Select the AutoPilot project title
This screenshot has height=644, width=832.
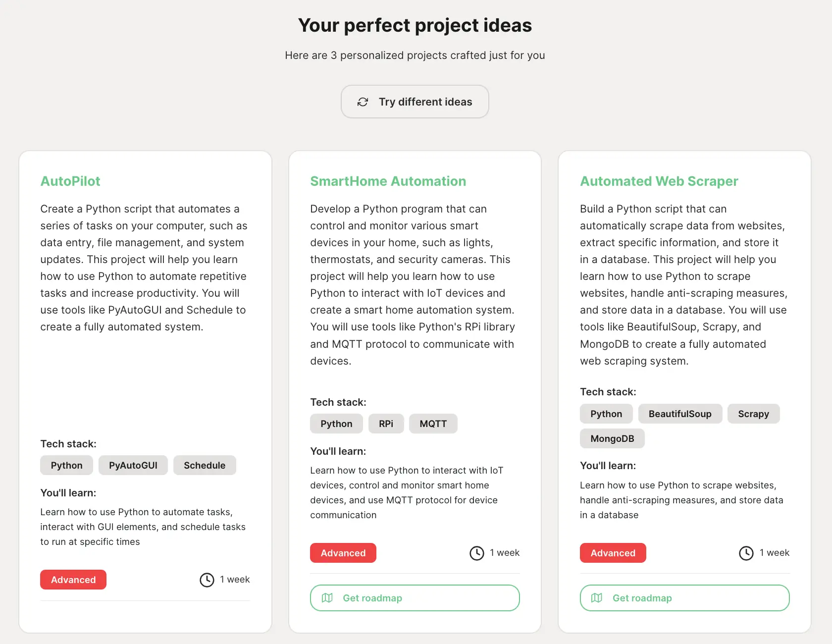70,181
